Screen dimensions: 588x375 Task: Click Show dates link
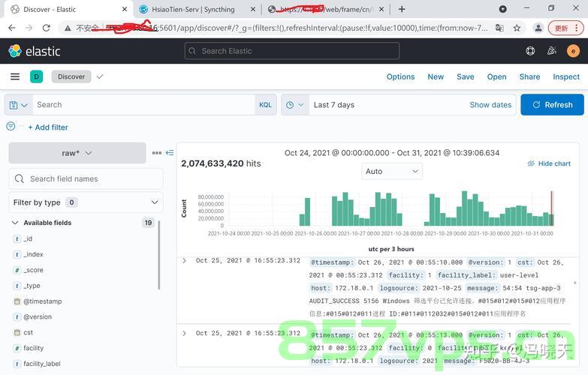click(x=490, y=105)
